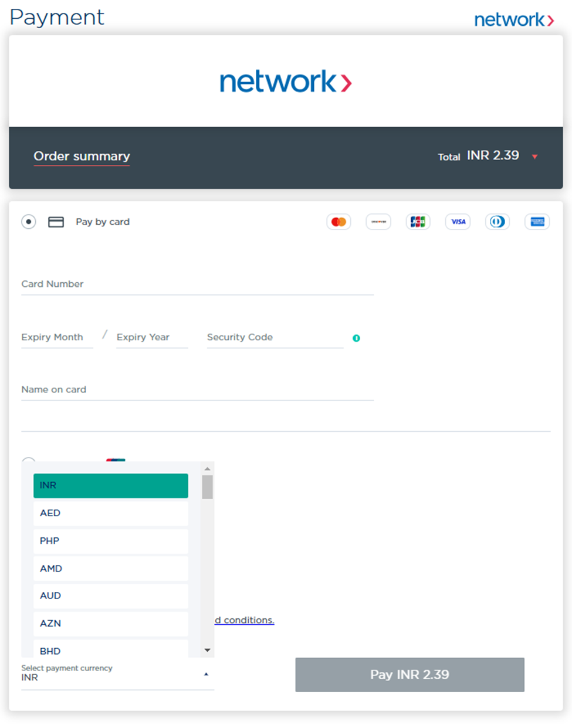Select the Pay by card radio button

coord(29,222)
